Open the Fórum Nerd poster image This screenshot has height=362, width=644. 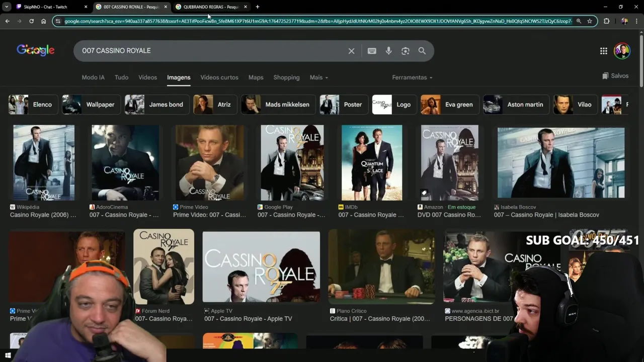tap(164, 266)
